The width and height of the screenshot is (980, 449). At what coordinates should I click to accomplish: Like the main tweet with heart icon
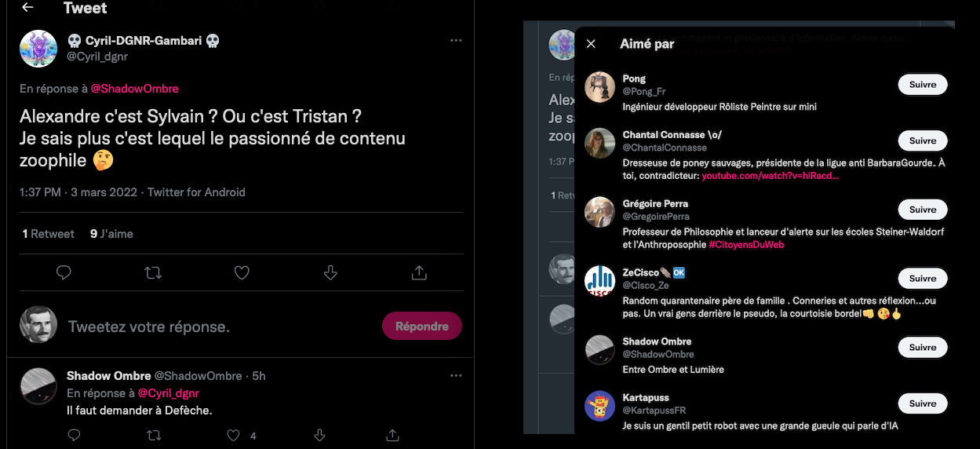coord(242,272)
